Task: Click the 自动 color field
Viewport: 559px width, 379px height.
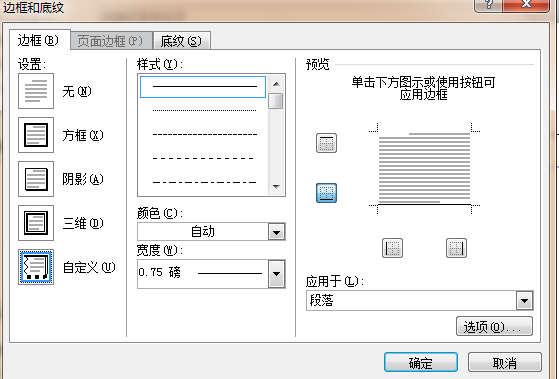Action: (202, 232)
